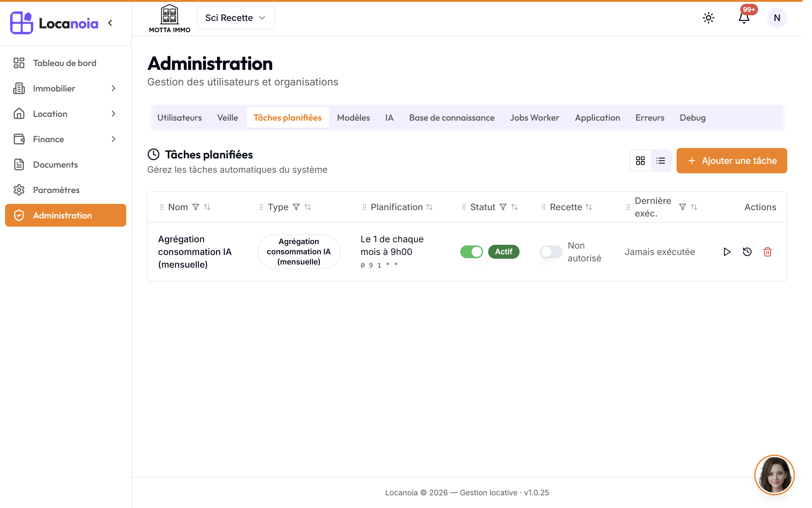Delete the task with the trash icon
This screenshot has width=812, height=508.
click(x=767, y=252)
